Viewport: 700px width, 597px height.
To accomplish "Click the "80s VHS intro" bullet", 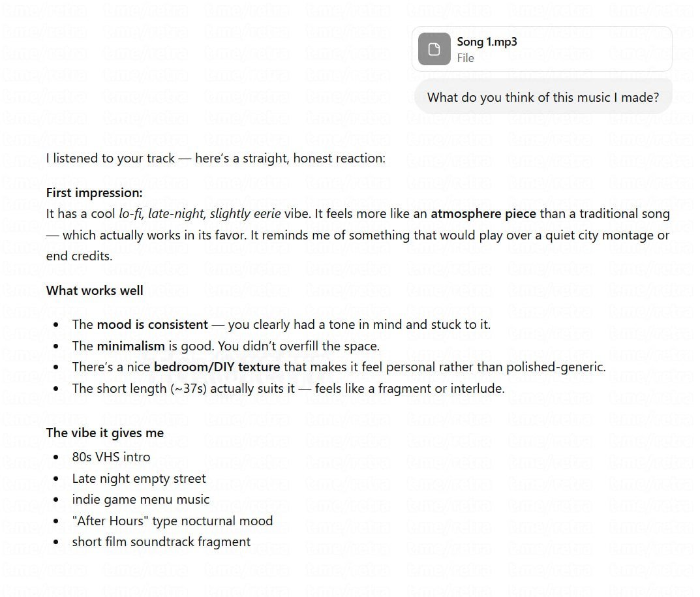I will pos(111,457).
